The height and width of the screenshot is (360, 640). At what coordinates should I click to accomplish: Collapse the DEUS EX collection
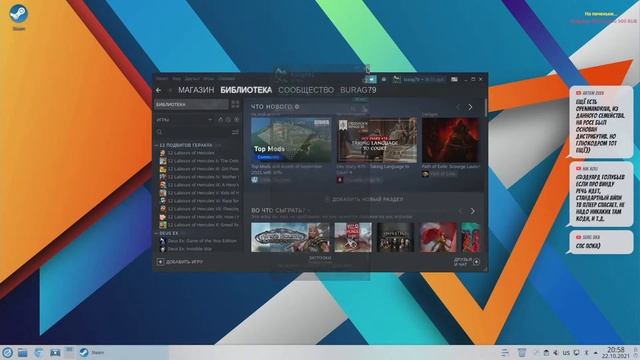156,233
